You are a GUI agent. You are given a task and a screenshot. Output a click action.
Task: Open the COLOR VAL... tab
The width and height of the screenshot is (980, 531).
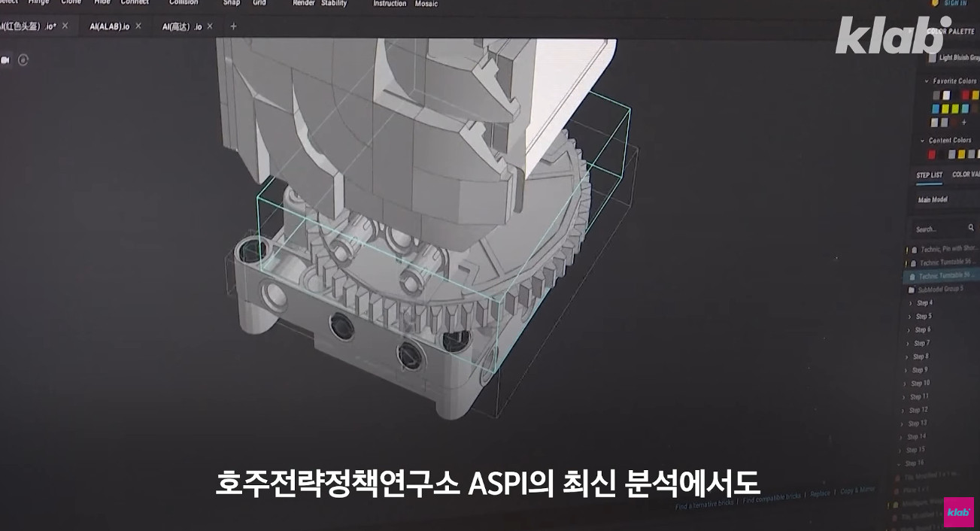pyautogui.click(x=966, y=174)
